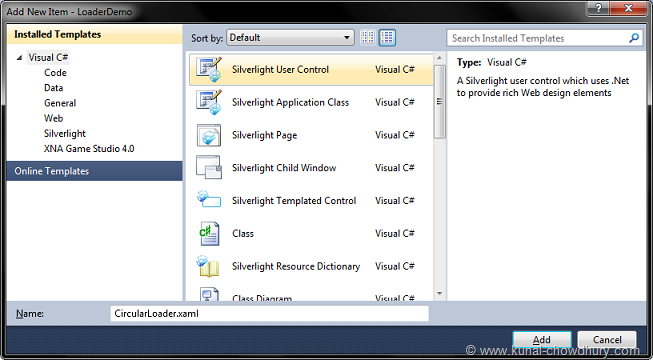Choose Silverlight Resource Dictionary template name

coord(296,266)
